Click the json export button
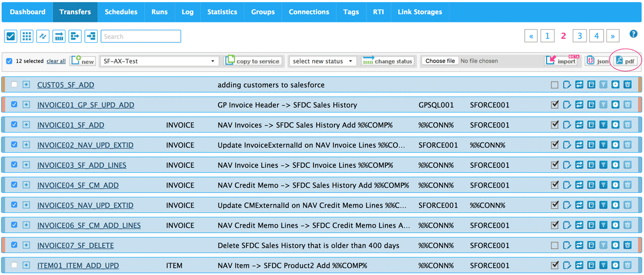 coord(597,61)
